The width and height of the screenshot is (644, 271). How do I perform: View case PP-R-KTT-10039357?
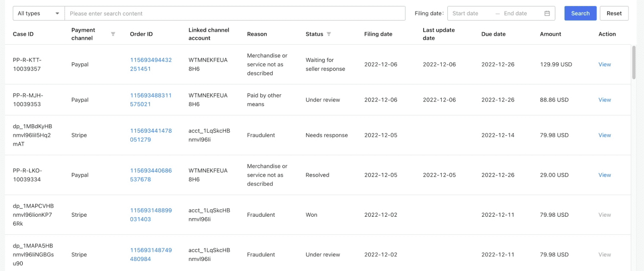pyautogui.click(x=605, y=64)
